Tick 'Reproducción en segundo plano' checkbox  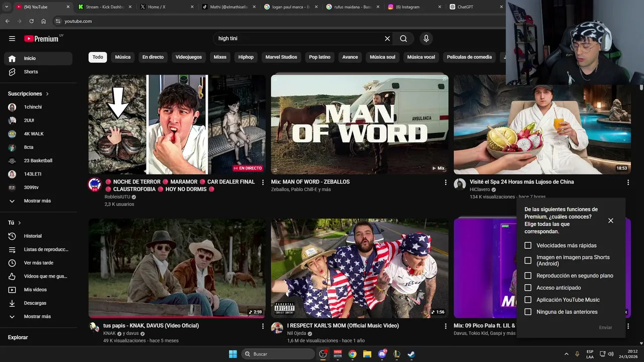click(528, 276)
